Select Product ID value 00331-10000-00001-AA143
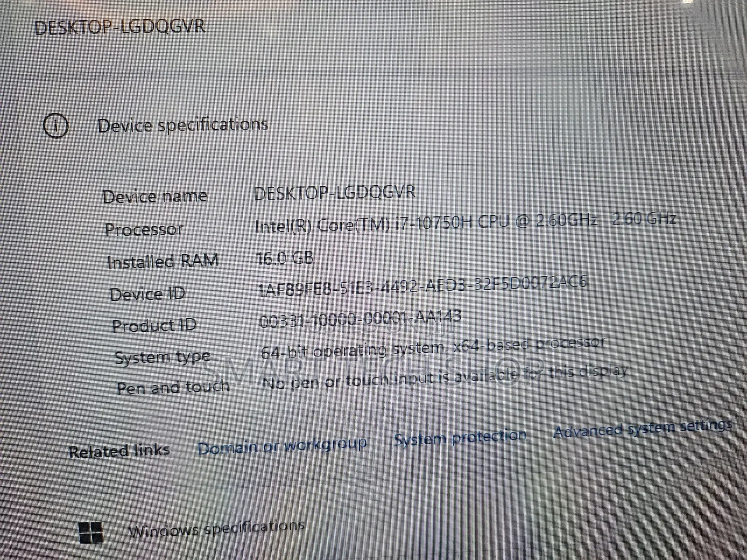The height and width of the screenshot is (560, 747). [x=360, y=320]
